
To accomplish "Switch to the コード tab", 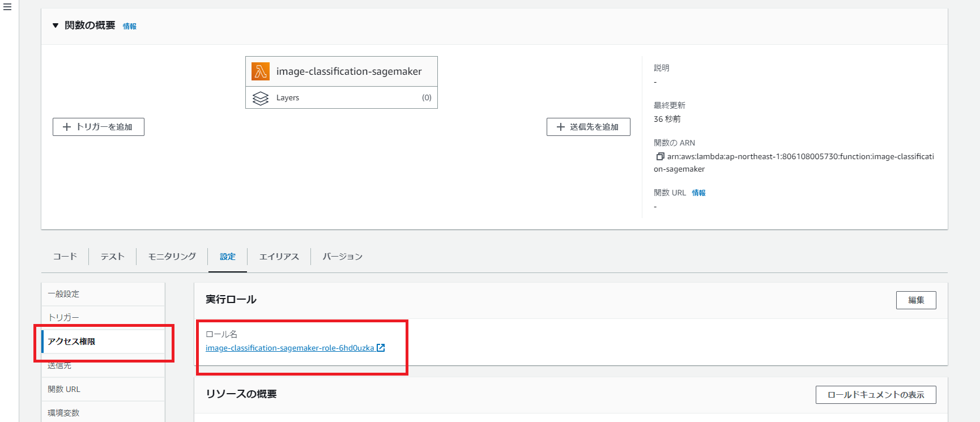I will tap(65, 257).
